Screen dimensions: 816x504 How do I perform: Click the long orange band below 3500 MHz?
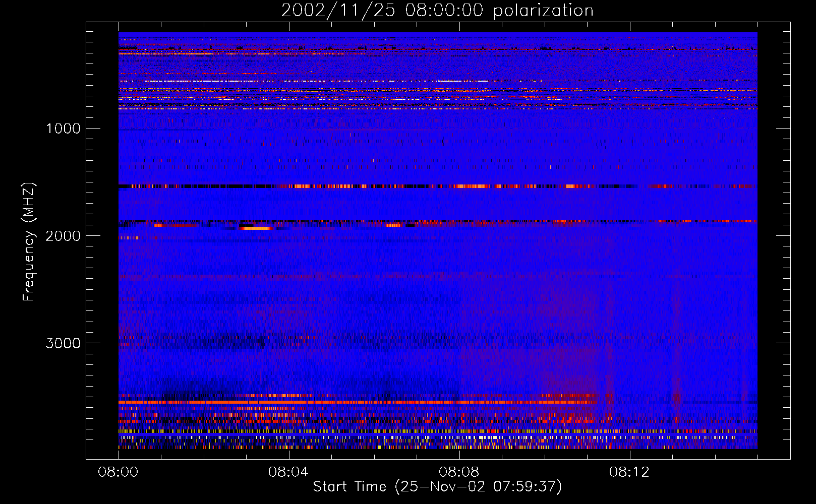point(357,402)
